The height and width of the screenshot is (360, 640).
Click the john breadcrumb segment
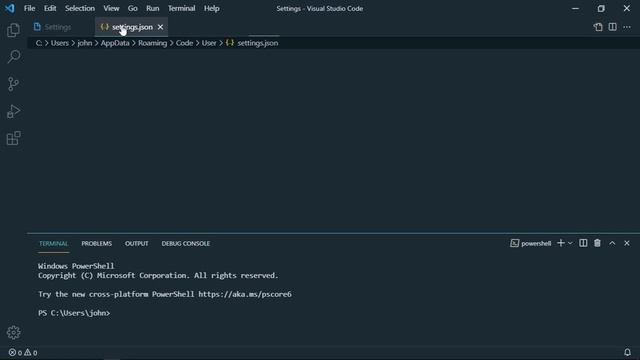pos(85,43)
